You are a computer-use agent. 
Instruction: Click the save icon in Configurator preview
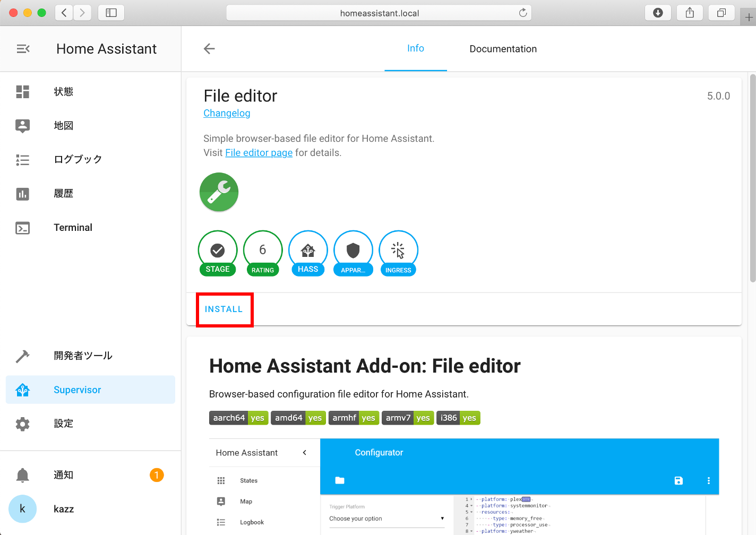(678, 480)
